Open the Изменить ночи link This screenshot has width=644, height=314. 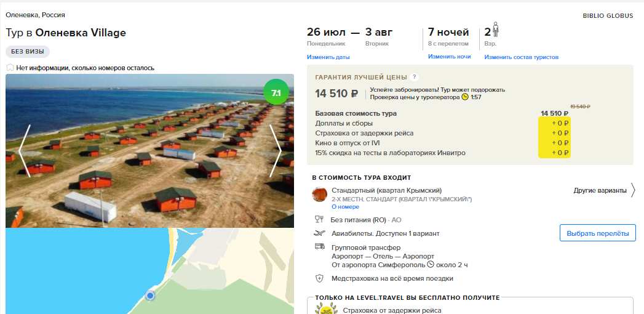449,57
